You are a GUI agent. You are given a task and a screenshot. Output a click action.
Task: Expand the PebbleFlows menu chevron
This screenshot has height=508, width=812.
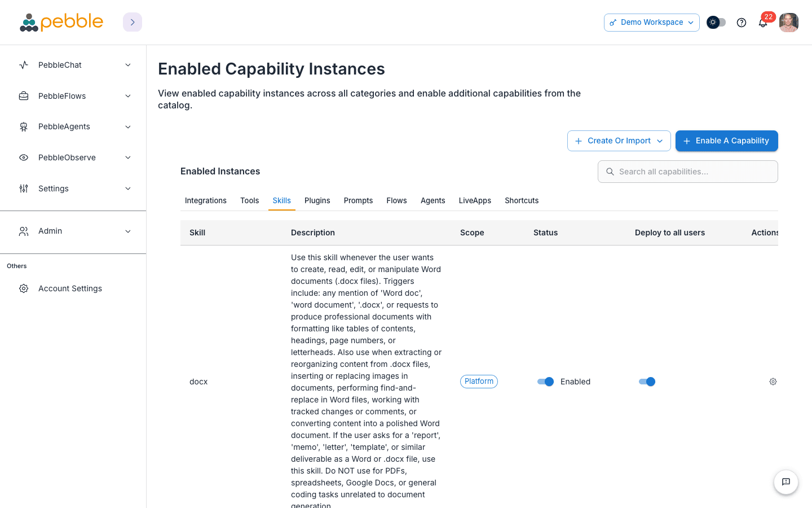(128, 96)
